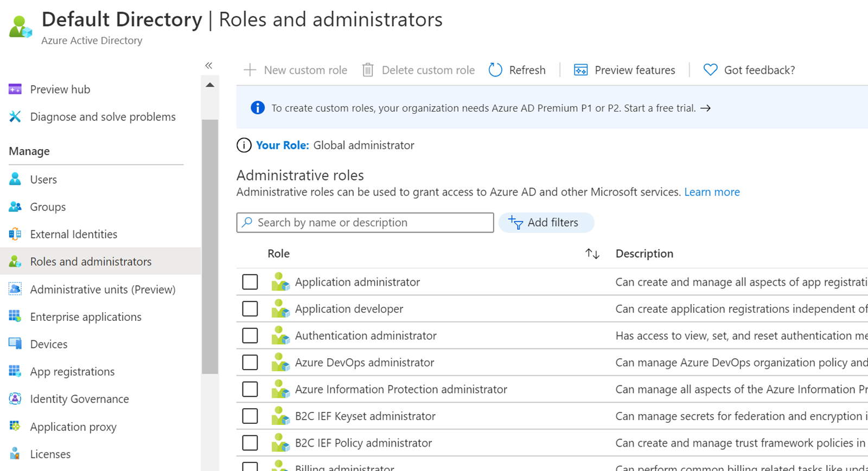The image size is (868, 471).
Task: Open App registrations menu item
Action: click(x=72, y=372)
